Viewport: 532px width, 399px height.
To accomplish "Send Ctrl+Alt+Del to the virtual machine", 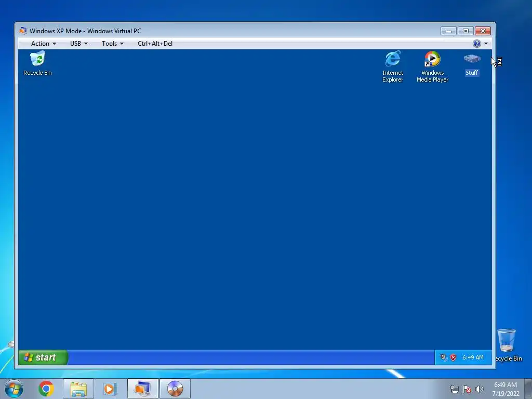I will coord(155,44).
